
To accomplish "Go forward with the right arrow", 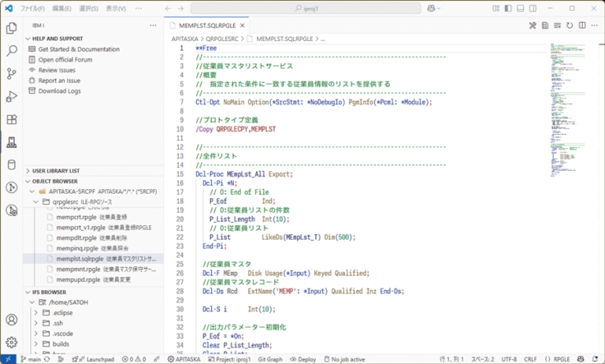I will click(x=180, y=8).
